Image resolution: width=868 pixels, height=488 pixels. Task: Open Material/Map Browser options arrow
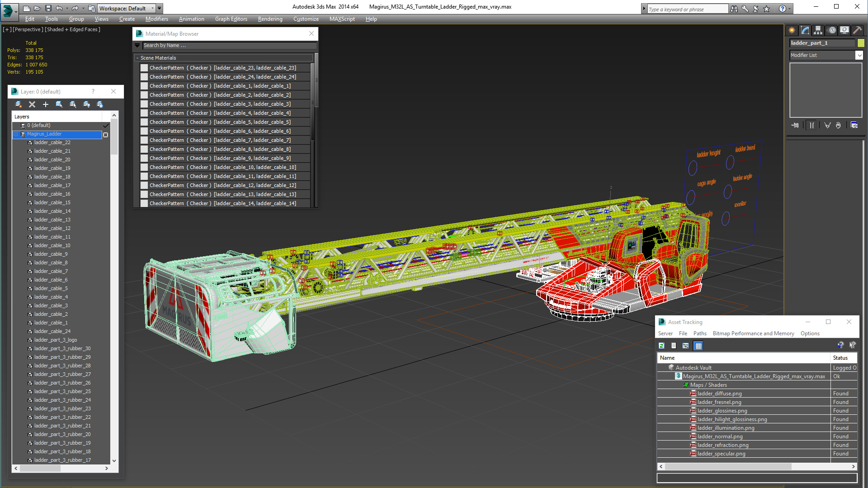[x=137, y=46]
